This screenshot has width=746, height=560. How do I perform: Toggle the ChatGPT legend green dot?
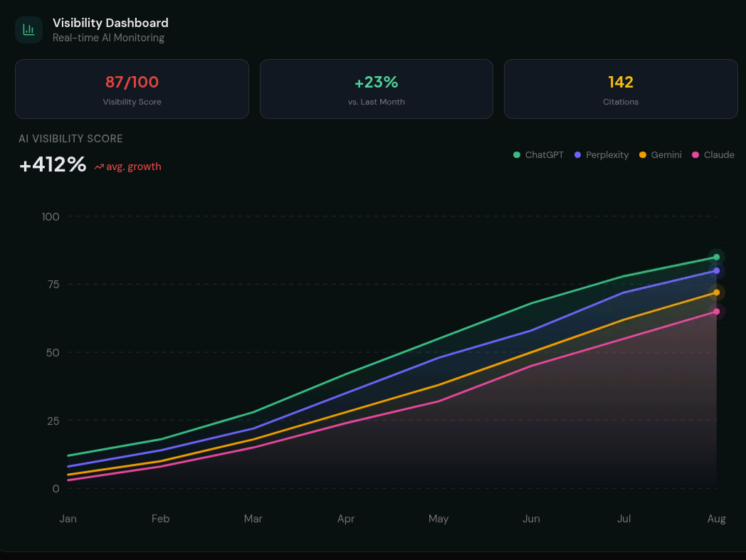click(517, 154)
